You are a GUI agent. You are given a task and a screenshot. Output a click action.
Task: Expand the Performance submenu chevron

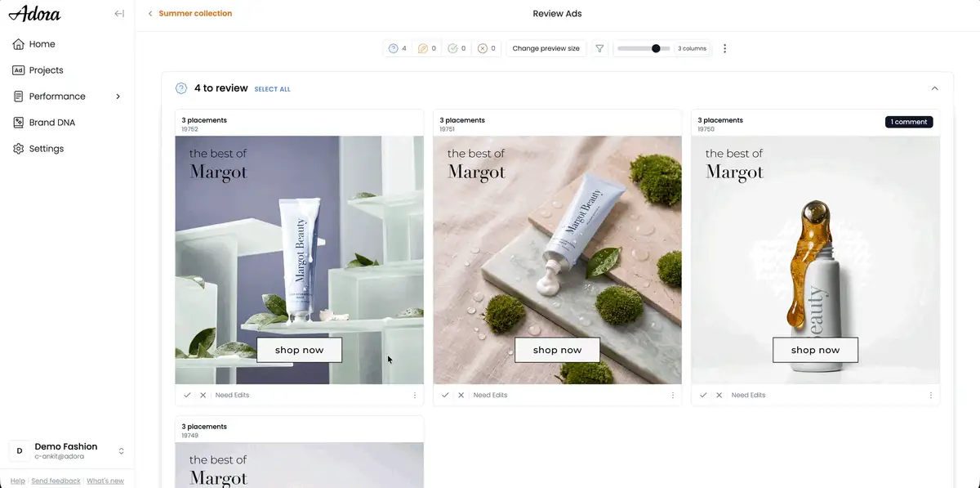tap(118, 96)
